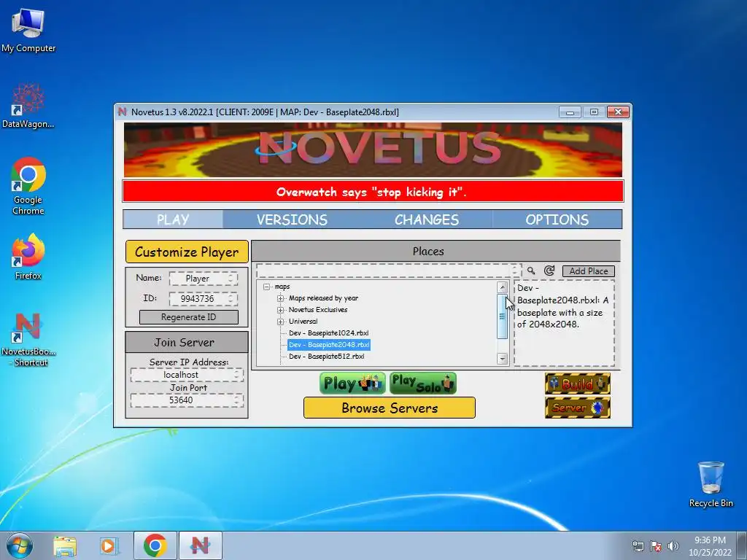The height and width of the screenshot is (560, 747).
Task: Click the Add Place button
Action: pos(589,271)
